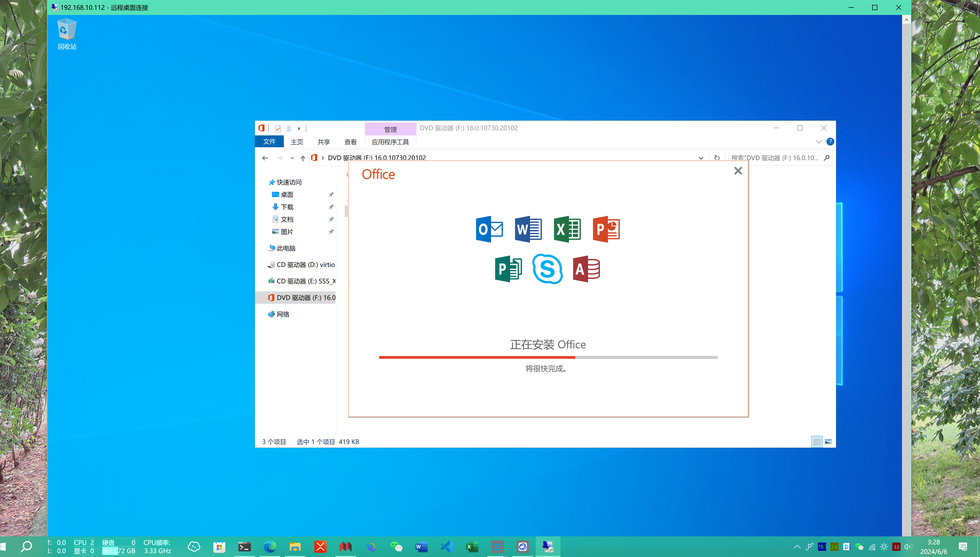Select the 管理 contextual tab
The height and width of the screenshot is (557, 980).
click(x=390, y=129)
